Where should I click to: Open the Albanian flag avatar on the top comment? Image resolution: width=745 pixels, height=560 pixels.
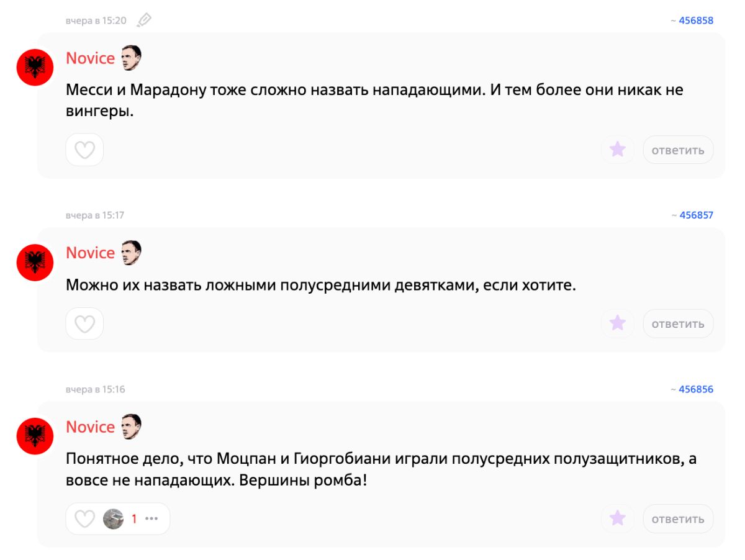tap(35, 67)
